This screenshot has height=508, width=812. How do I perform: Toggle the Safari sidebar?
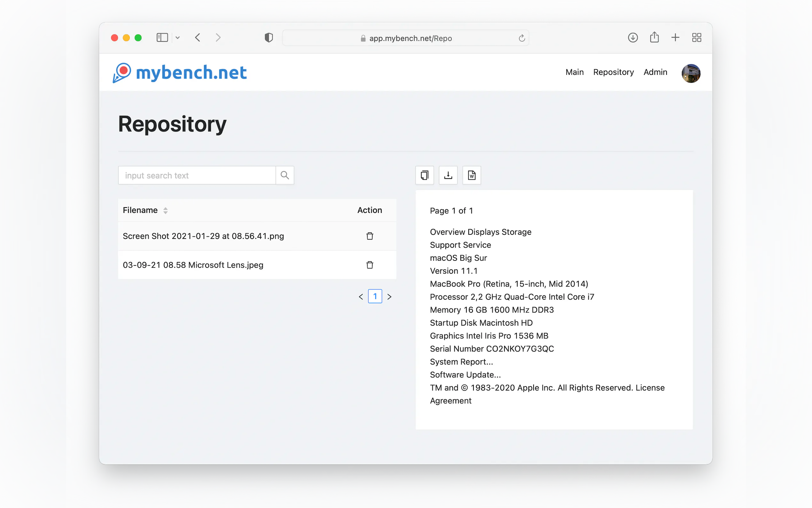pos(162,38)
